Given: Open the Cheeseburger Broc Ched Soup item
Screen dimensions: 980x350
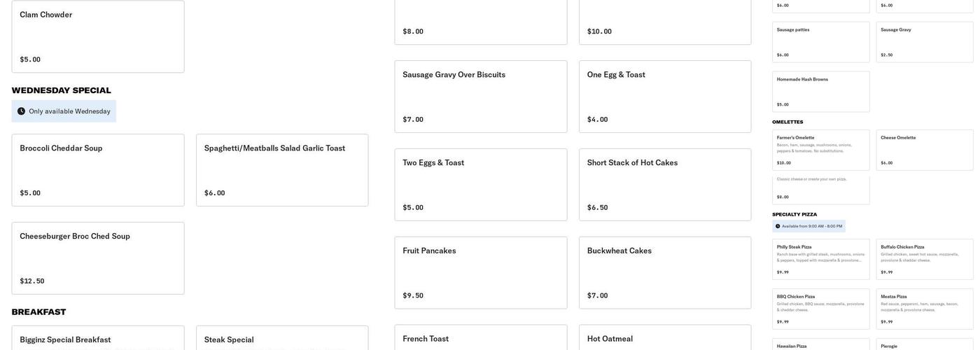Looking at the screenshot, I should coord(98,258).
